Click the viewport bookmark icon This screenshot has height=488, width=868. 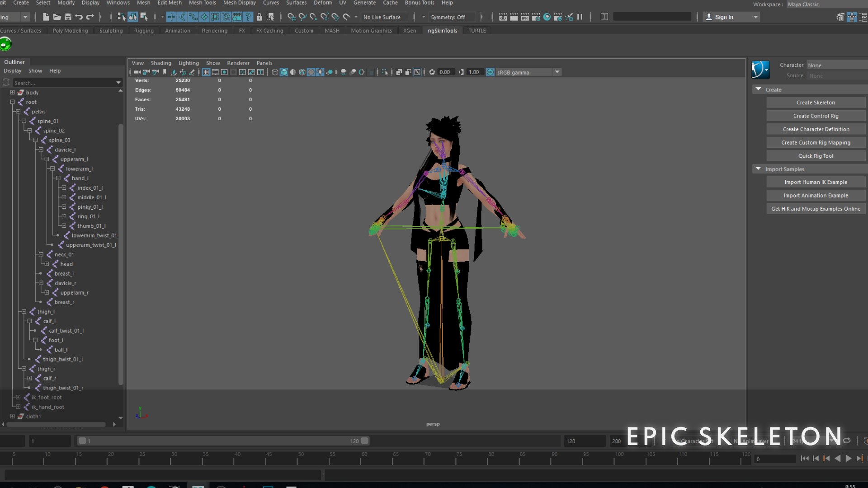click(165, 72)
